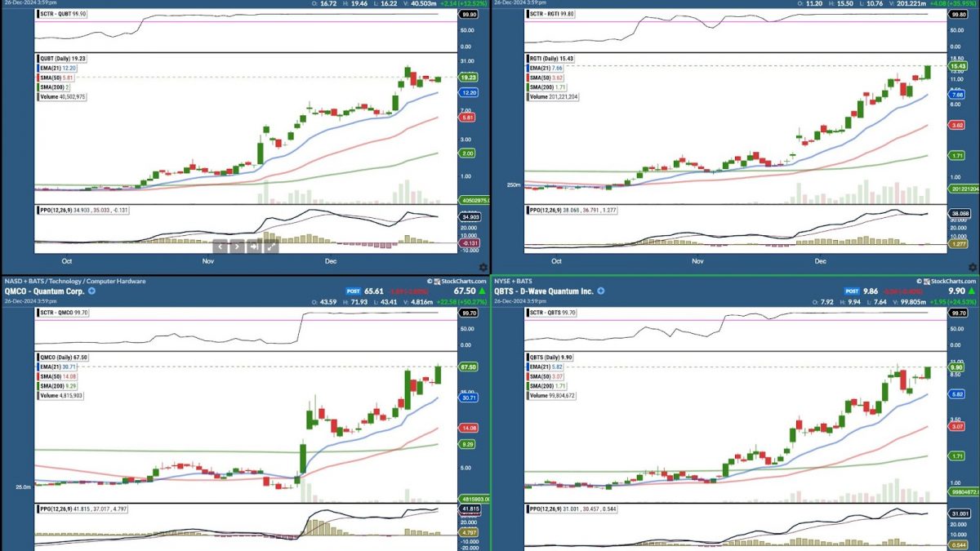Go to next period on QUBT chart

pos(237,246)
